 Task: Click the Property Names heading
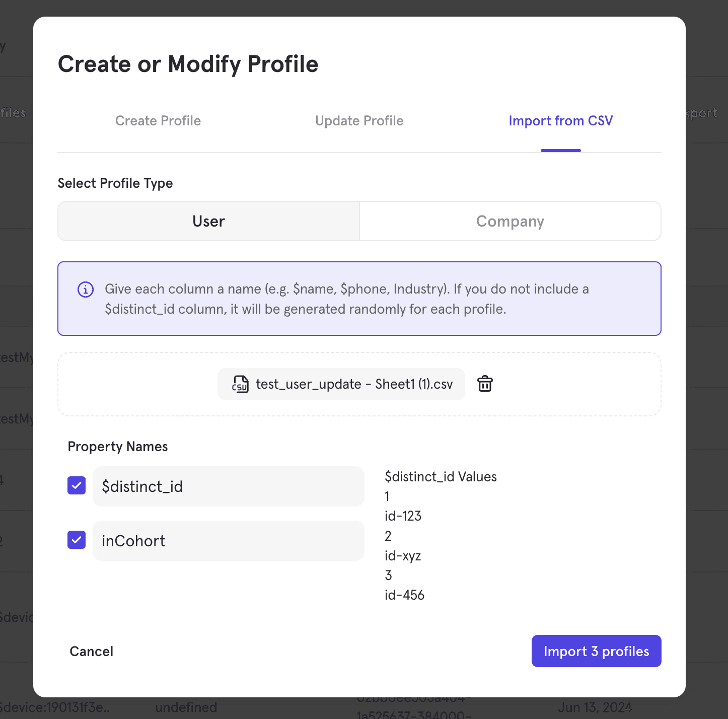coord(118,447)
